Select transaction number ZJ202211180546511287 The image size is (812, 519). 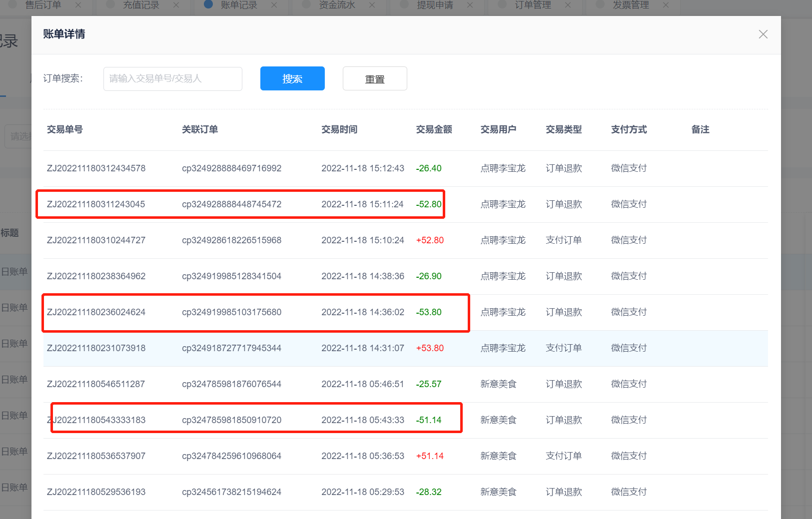click(x=96, y=384)
